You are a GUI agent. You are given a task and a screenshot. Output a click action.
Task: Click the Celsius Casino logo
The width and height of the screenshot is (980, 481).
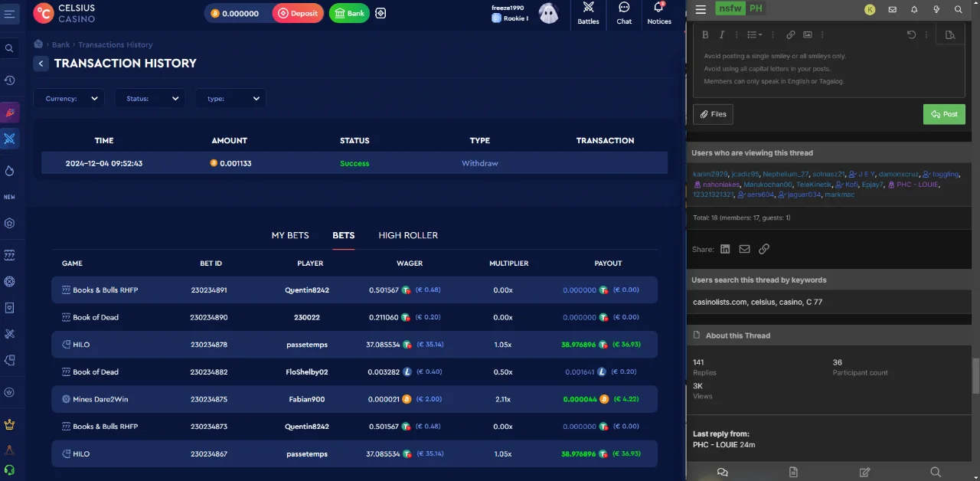click(x=65, y=13)
